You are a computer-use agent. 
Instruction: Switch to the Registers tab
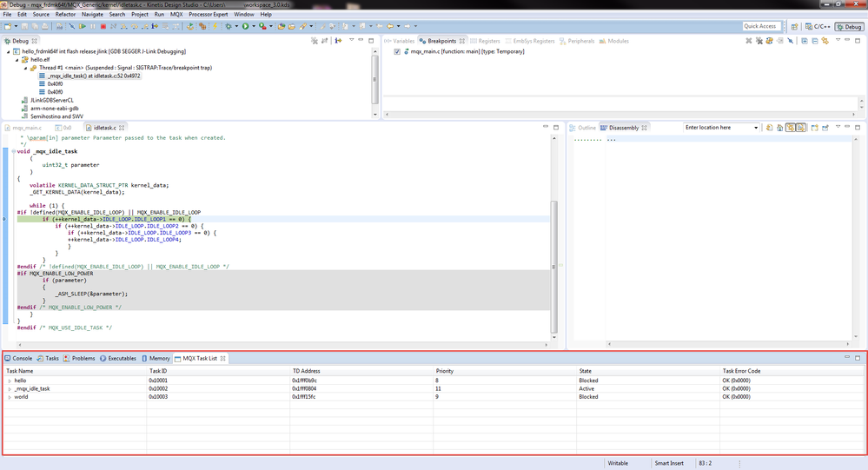[485, 41]
